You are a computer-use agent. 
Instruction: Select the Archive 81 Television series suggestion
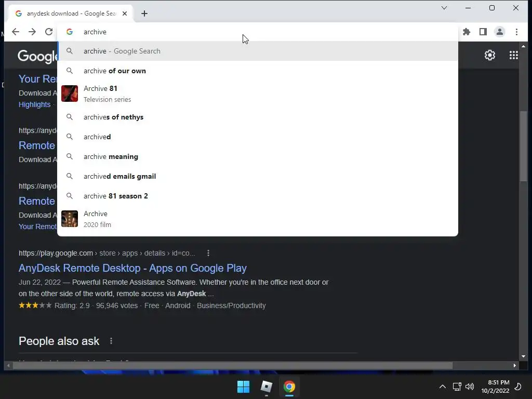[258, 94]
